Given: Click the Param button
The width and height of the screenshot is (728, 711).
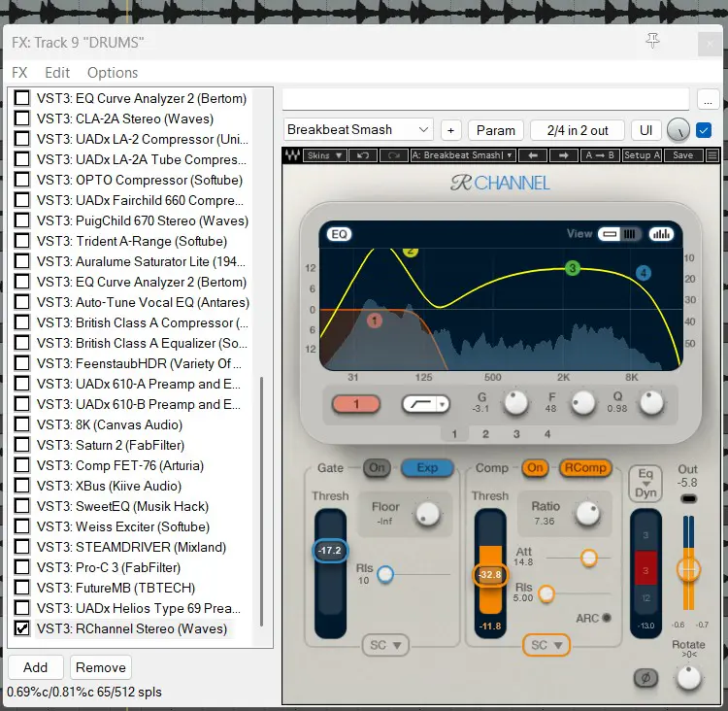Looking at the screenshot, I should [x=495, y=130].
